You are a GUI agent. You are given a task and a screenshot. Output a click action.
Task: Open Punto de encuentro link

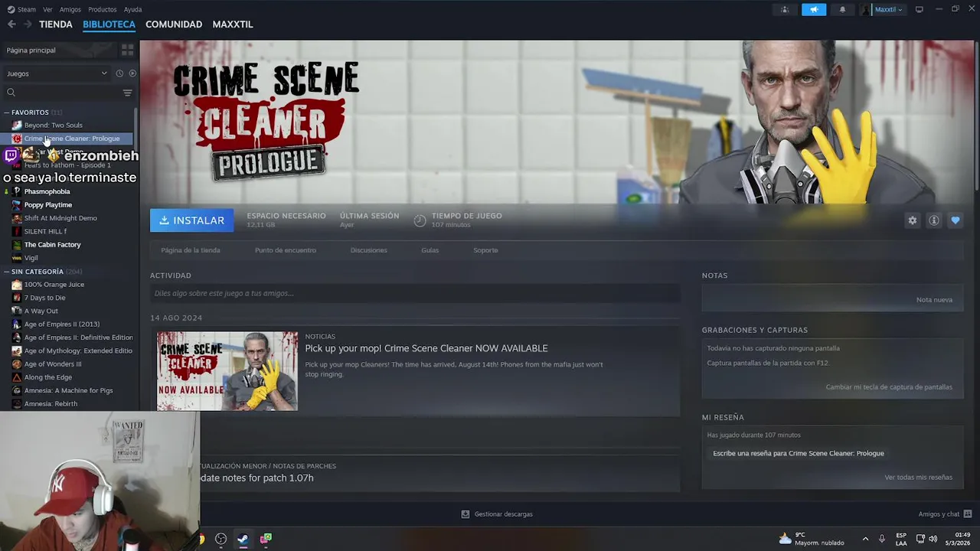point(286,250)
